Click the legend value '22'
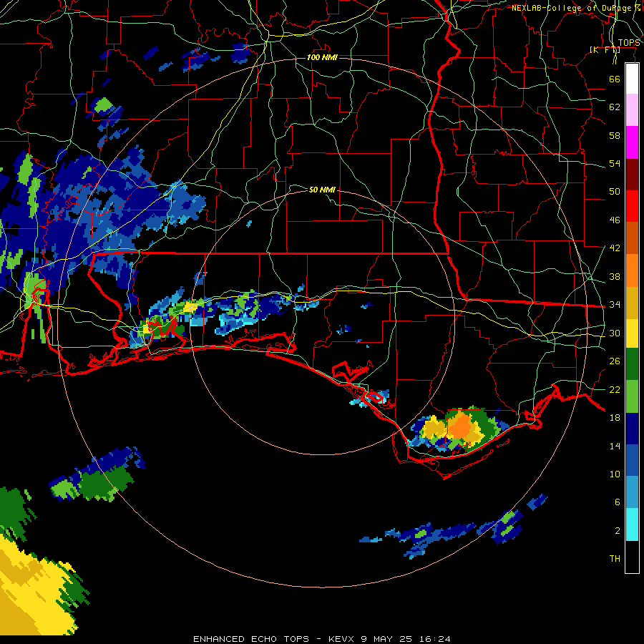The image size is (644, 644). tap(615, 389)
